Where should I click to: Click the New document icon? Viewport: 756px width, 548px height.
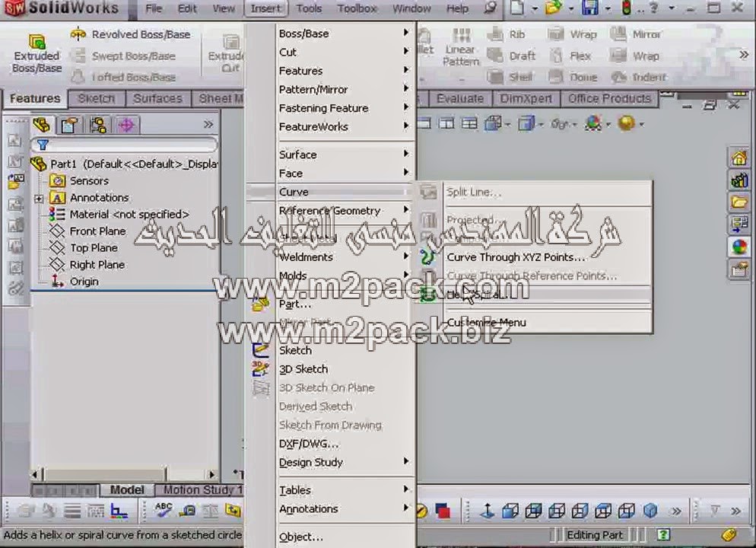[517, 8]
